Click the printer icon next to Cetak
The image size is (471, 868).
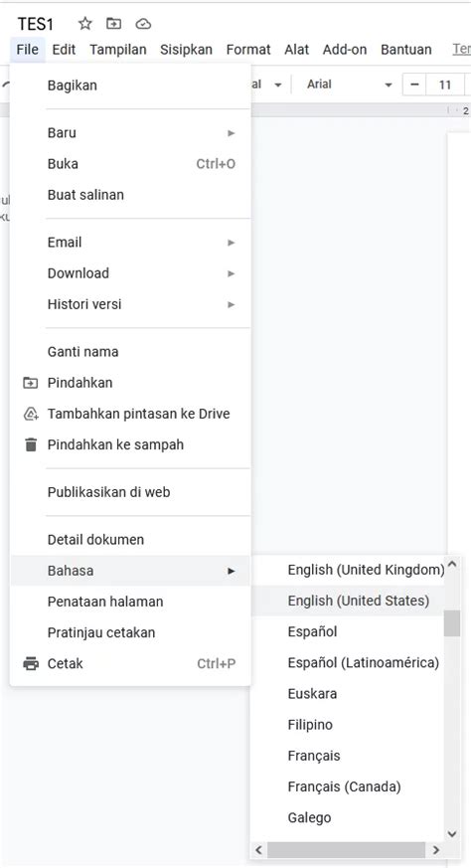[31, 663]
